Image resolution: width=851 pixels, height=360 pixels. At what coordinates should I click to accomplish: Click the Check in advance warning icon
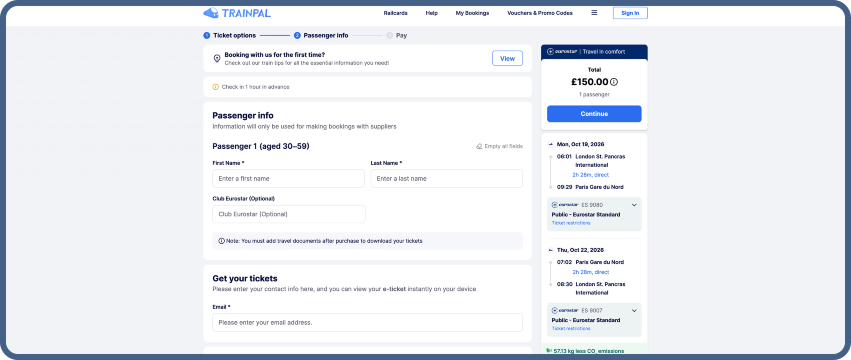(x=215, y=87)
